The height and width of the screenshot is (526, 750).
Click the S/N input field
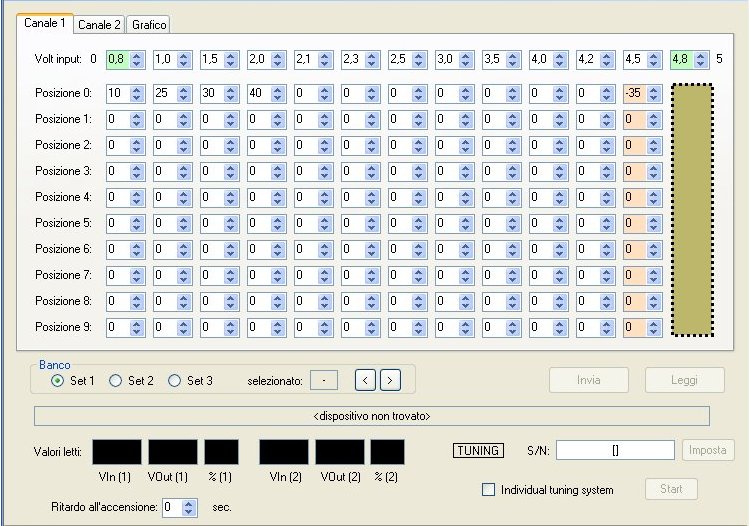click(x=615, y=450)
